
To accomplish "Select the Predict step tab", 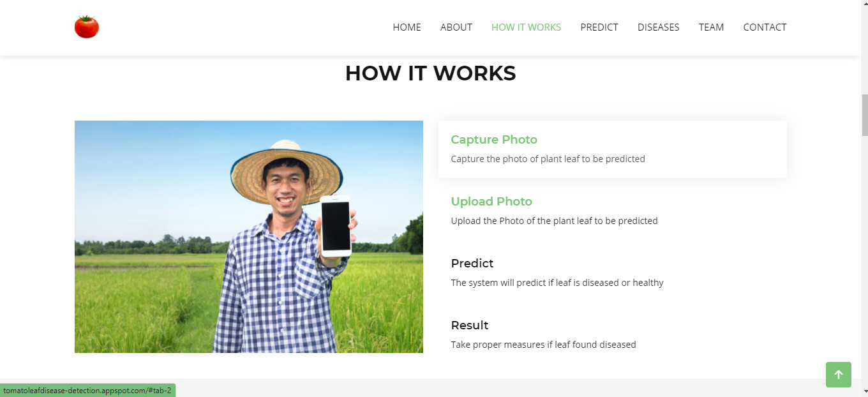I will (472, 263).
